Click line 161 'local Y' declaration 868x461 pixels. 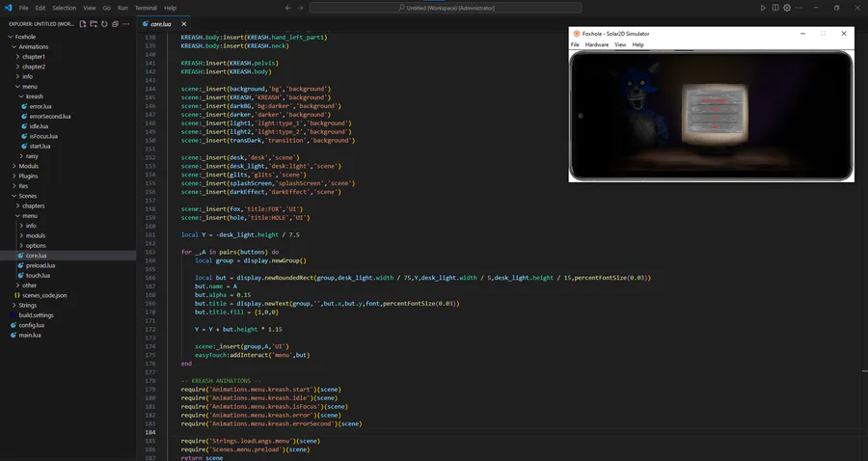tap(240, 234)
